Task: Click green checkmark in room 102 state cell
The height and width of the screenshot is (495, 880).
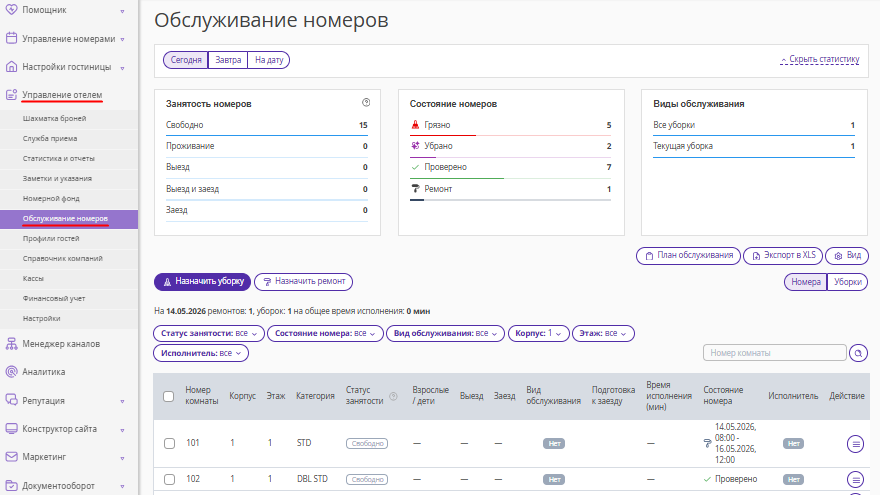Action: click(707, 479)
